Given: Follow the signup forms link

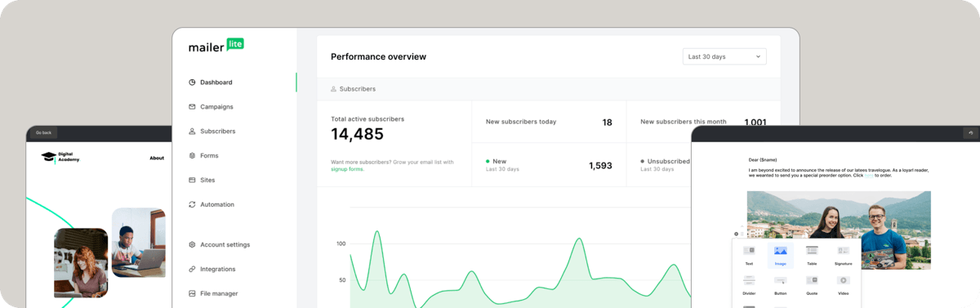Looking at the screenshot, I should (347, 169).
